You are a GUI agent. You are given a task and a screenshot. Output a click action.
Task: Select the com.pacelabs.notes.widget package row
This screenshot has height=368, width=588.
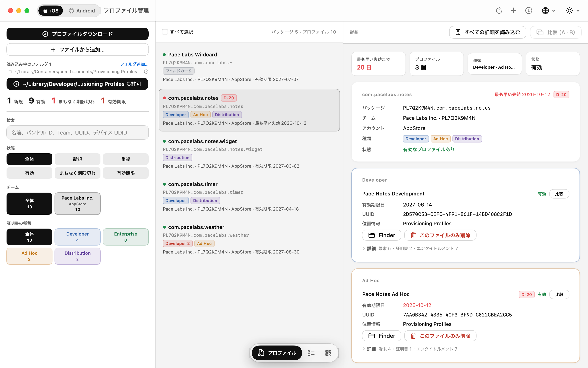click(249, 154)
